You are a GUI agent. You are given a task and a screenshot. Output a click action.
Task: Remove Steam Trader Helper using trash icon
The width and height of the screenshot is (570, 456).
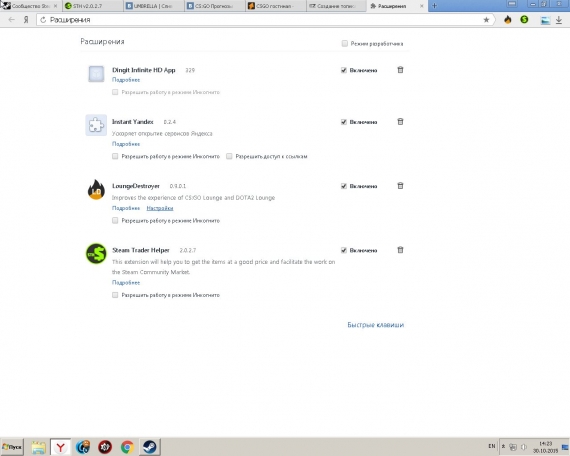point(400,250)
